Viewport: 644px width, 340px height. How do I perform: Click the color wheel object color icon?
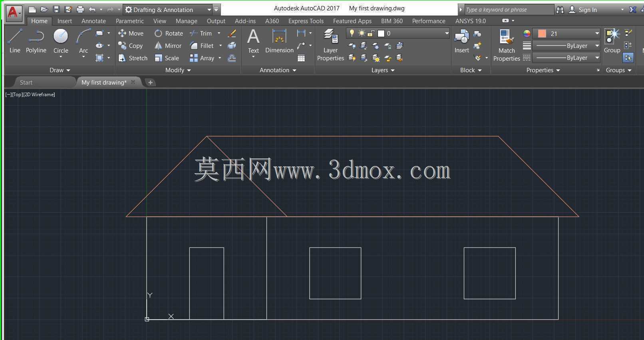(x=527, y=34)
